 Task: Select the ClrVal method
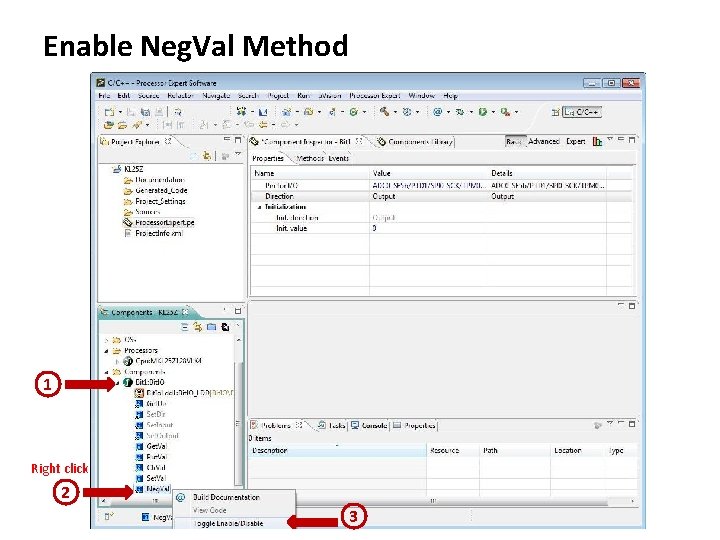(156, 467)
